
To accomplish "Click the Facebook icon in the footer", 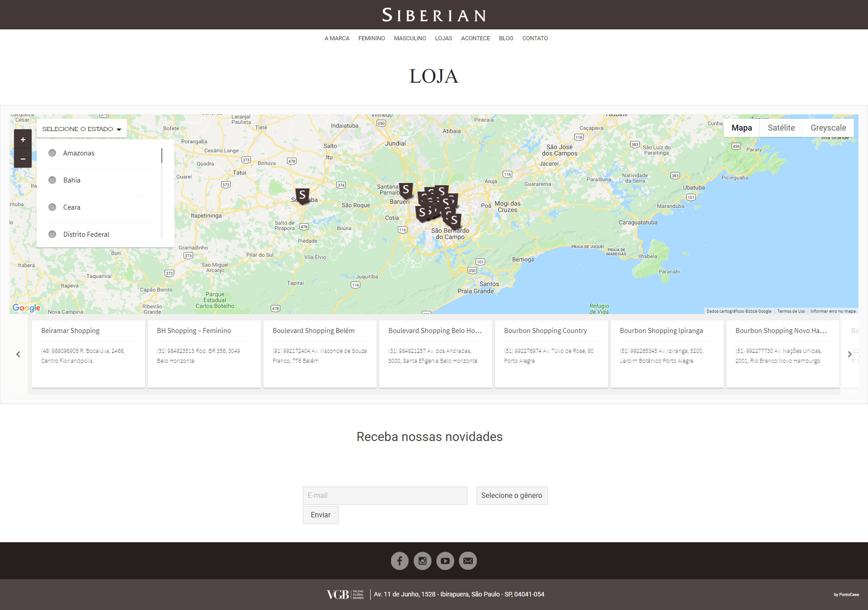I will (x=399, y=561).
